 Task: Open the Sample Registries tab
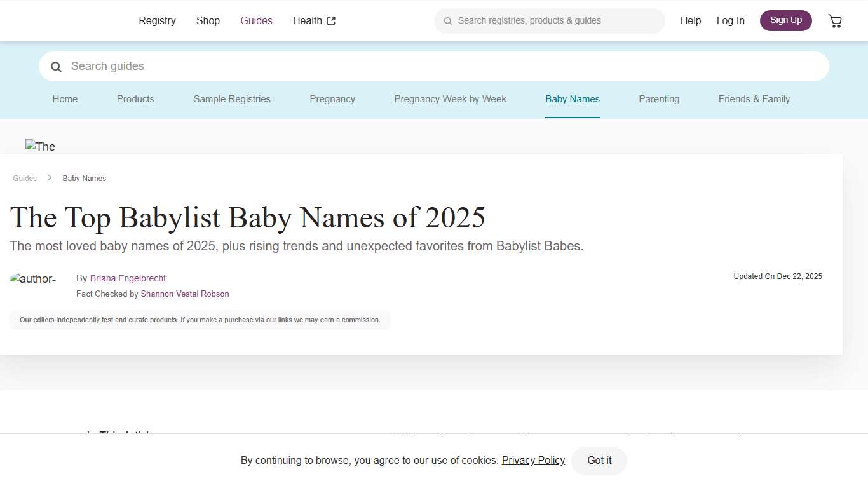pyautogui.click(x=232, y=99)
